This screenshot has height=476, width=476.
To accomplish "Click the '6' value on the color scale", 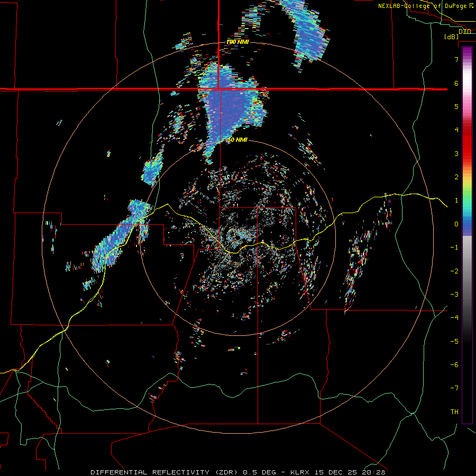I will tap(456, 83).
